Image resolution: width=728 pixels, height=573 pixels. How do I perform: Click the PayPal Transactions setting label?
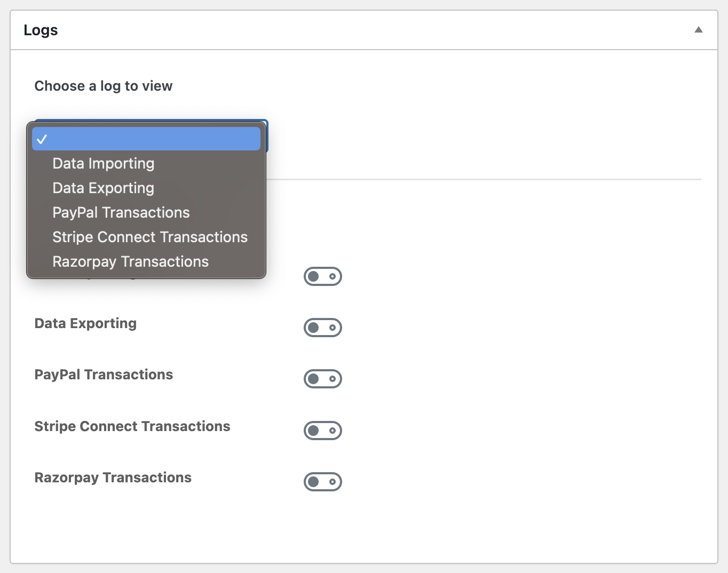[x=104, y=375]
